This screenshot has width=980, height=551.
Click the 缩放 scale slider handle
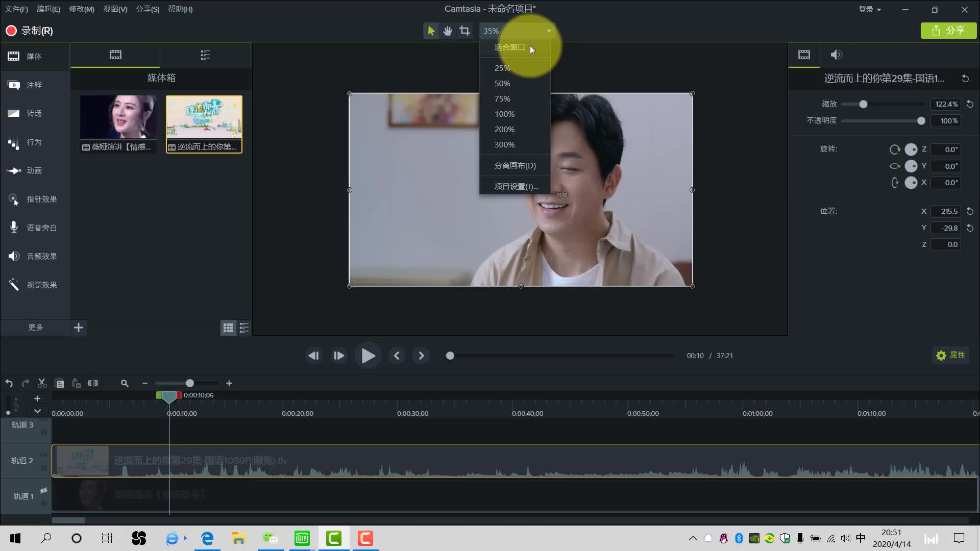point(863,104)
